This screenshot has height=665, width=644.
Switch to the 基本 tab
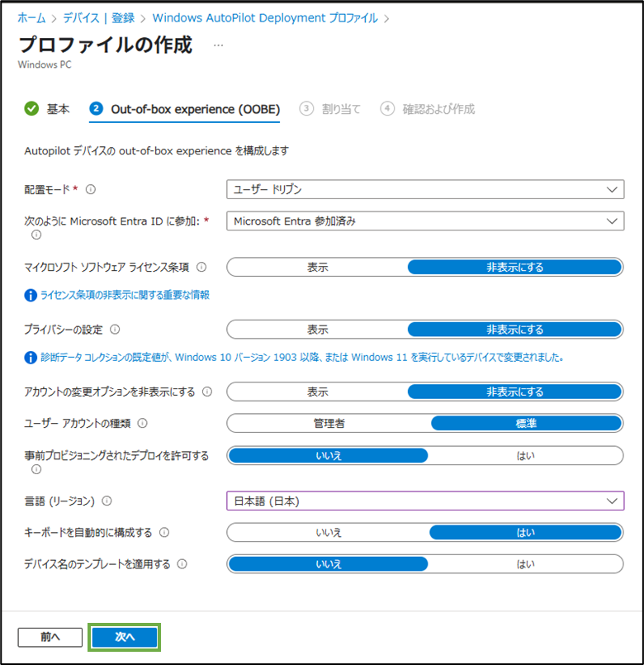(x=46, y=109)
